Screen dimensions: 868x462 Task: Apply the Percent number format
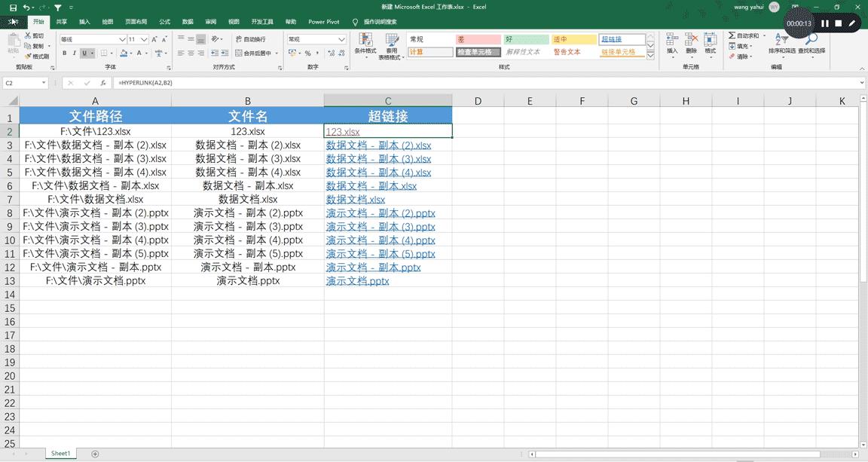(308, 54)
